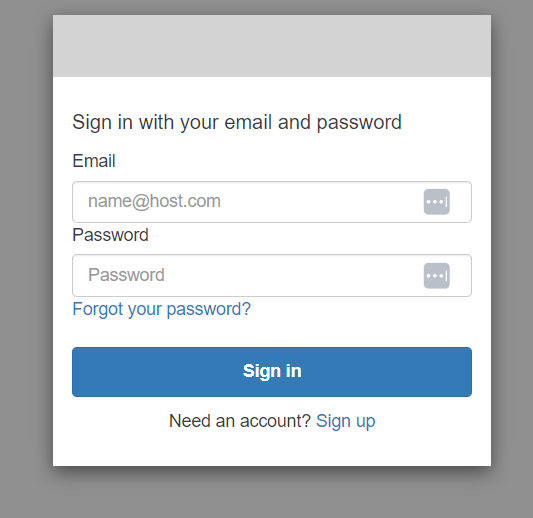Click the dark gray backdrop outside the card
This screenshot has width=533, height=518.
click(x=26, y=258)
